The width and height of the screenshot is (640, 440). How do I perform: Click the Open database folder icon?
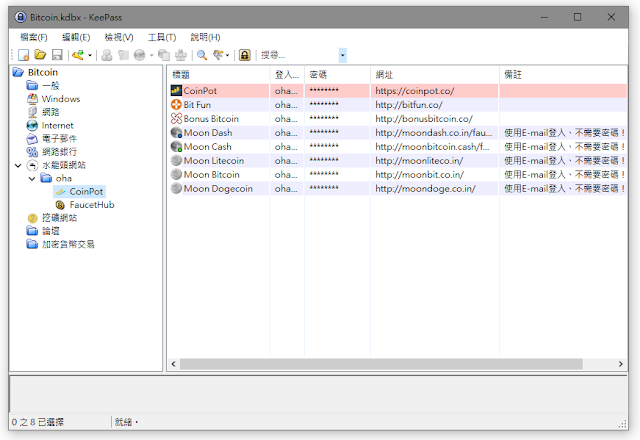(x=40, y=55)
